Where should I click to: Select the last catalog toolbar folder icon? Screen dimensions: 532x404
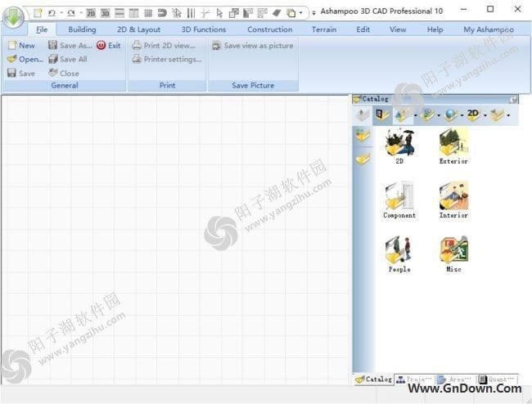(497, 114)
